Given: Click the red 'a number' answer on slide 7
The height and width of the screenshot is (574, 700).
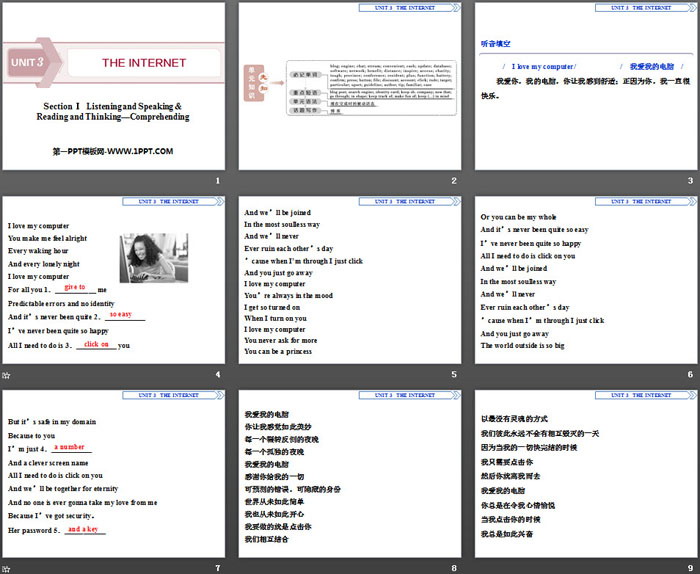Looking at the screenshot, I should coord(69,446).
